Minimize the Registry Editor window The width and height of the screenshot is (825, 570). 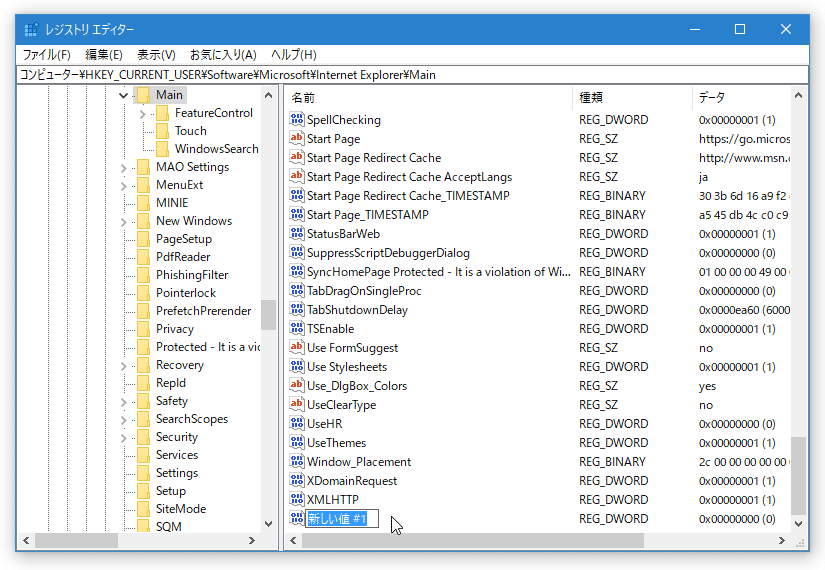[695, 29]
